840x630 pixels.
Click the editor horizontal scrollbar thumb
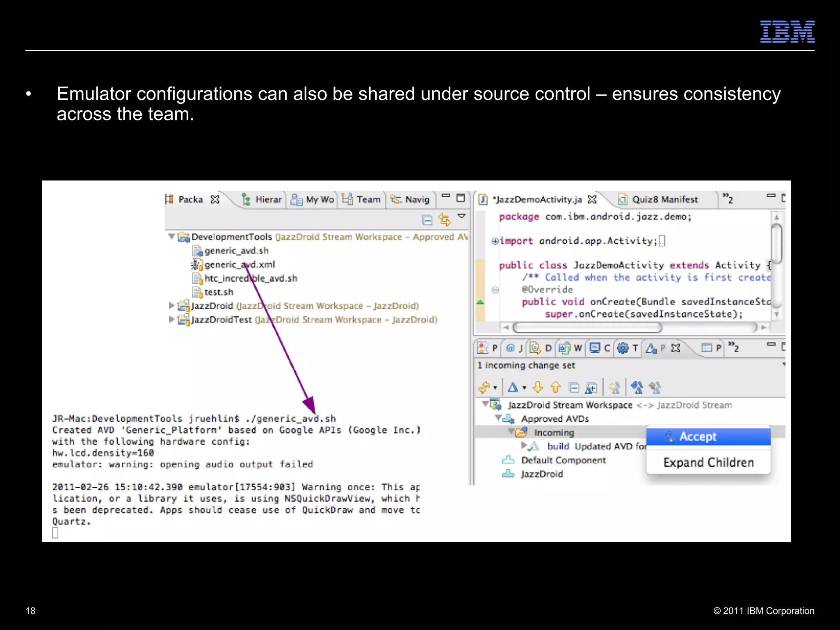tap(587, 327)
